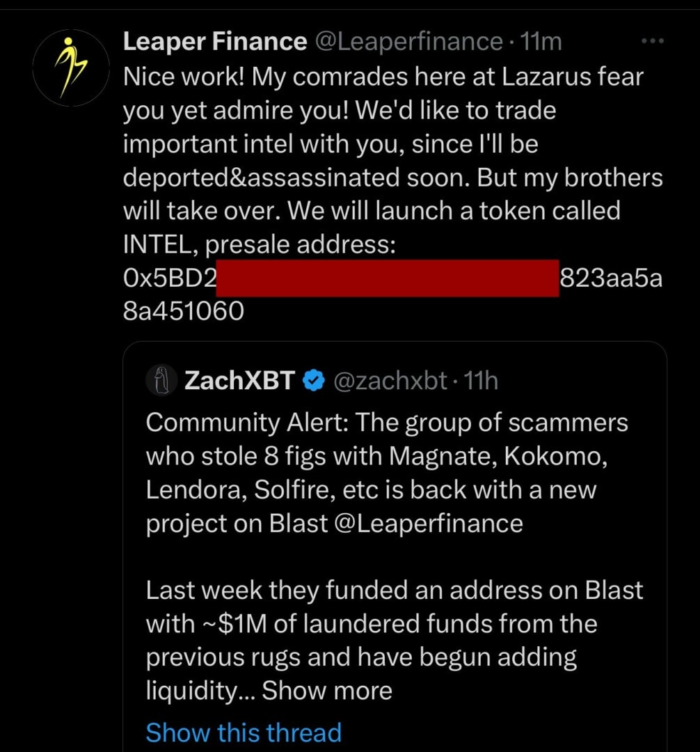Click the 11h quoted tweet timestamp
This screenshot has height=752, width=700.
(x=481, y=380)
